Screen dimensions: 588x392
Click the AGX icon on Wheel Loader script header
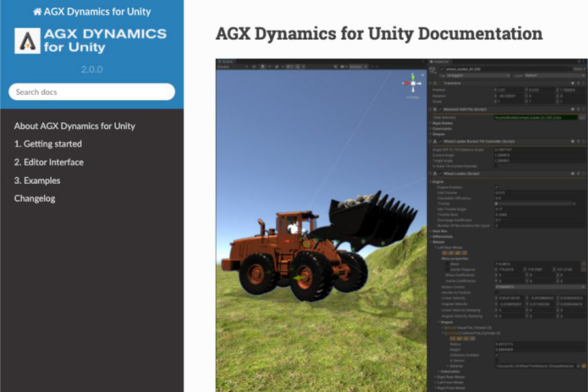point(435,174)
